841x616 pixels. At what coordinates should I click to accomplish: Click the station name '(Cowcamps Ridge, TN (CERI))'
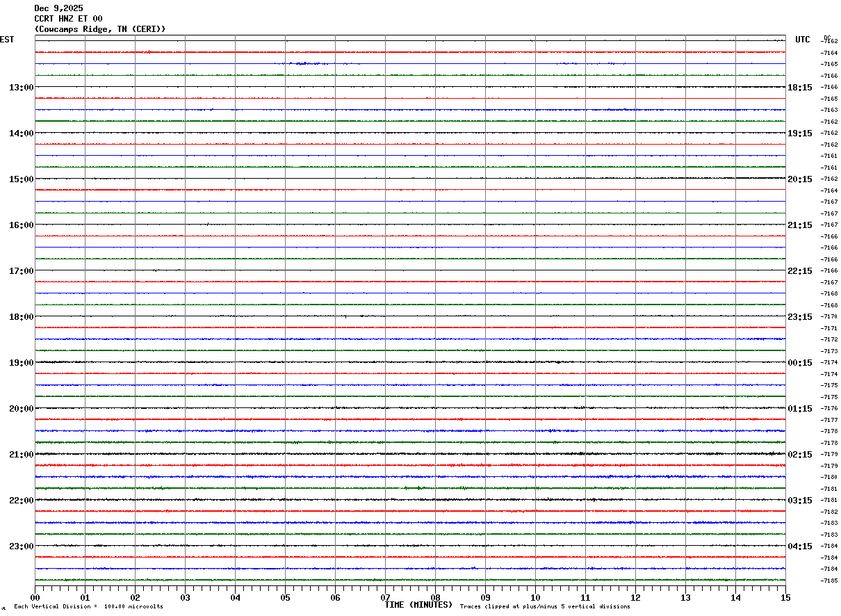point(100,29)
